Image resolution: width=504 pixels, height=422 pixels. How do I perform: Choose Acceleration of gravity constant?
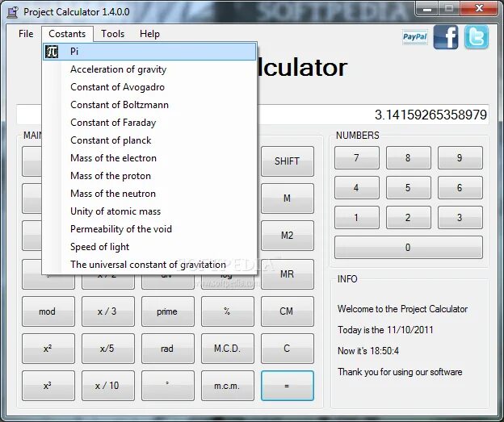[x=149, y=69]
